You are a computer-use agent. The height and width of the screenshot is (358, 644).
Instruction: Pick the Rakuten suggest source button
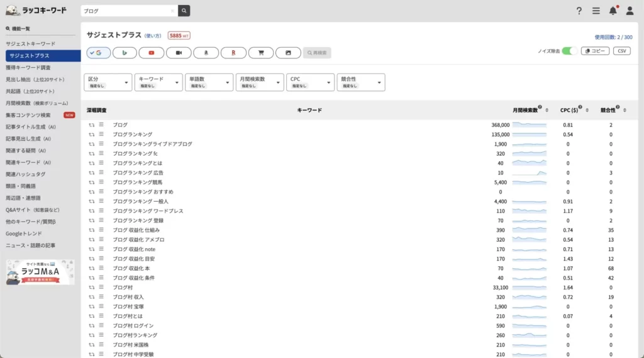click(233, 53)
